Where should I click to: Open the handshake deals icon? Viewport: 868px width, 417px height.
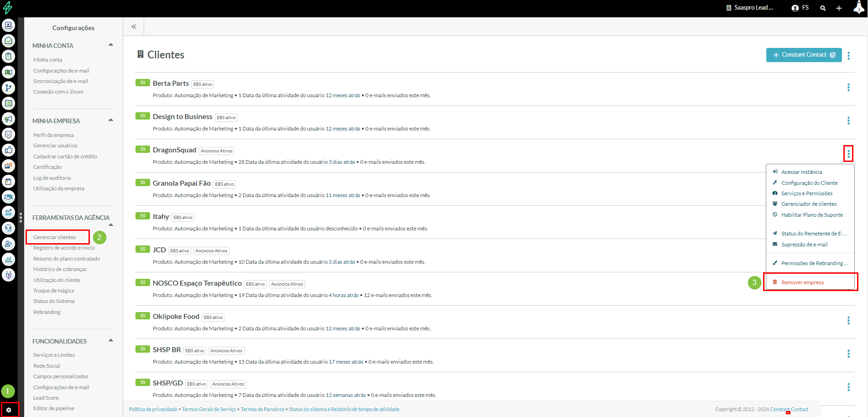click(x=8, y=197)
